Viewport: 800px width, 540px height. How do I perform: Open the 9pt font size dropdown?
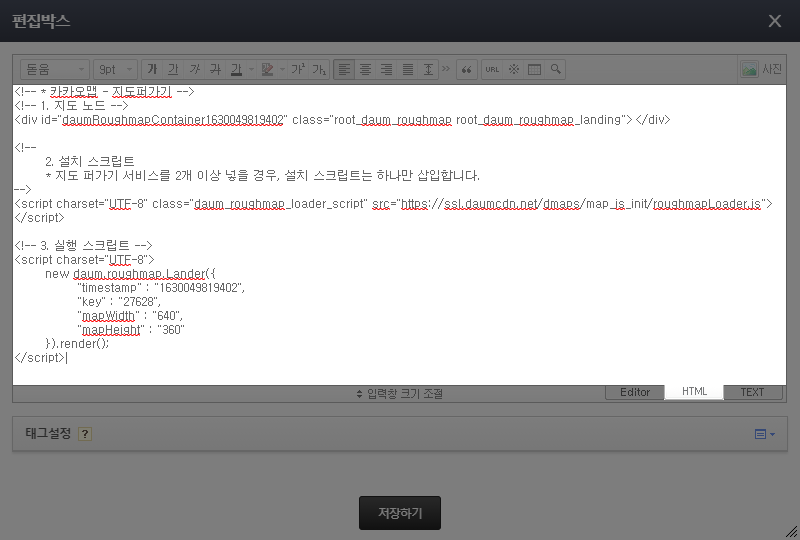tap(116, 70)
